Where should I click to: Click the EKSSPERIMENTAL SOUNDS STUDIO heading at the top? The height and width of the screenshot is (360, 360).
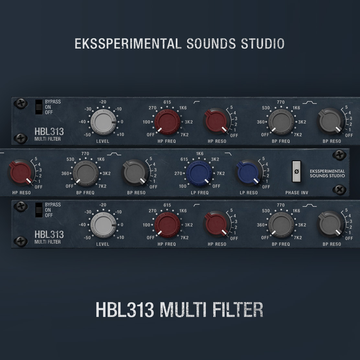pyautogui.click(x=179, y=44)
